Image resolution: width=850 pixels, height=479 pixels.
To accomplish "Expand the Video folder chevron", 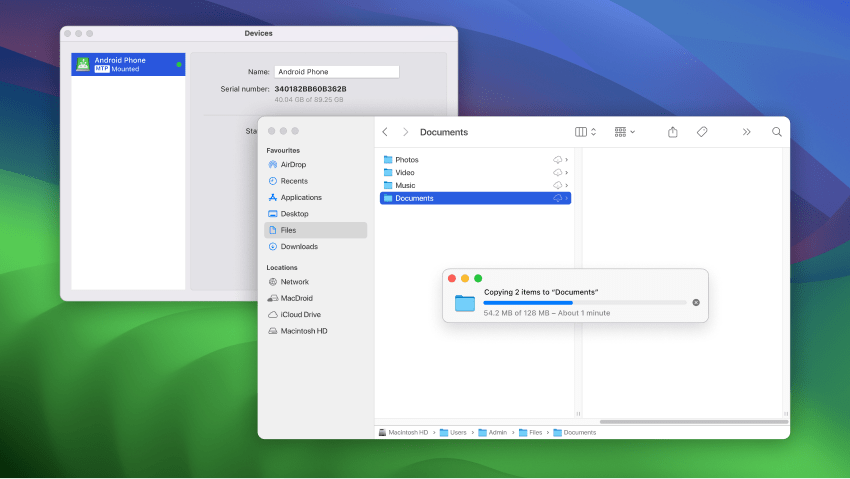I will tap(566, 172).
